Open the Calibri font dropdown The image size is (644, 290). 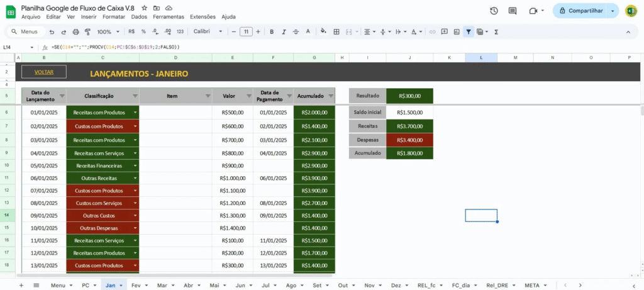208,31
